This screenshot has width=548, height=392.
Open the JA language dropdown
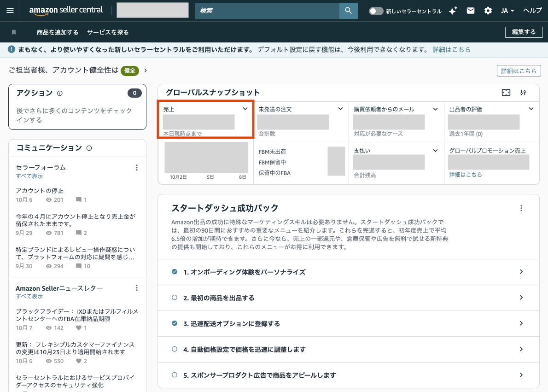[507, 11]
